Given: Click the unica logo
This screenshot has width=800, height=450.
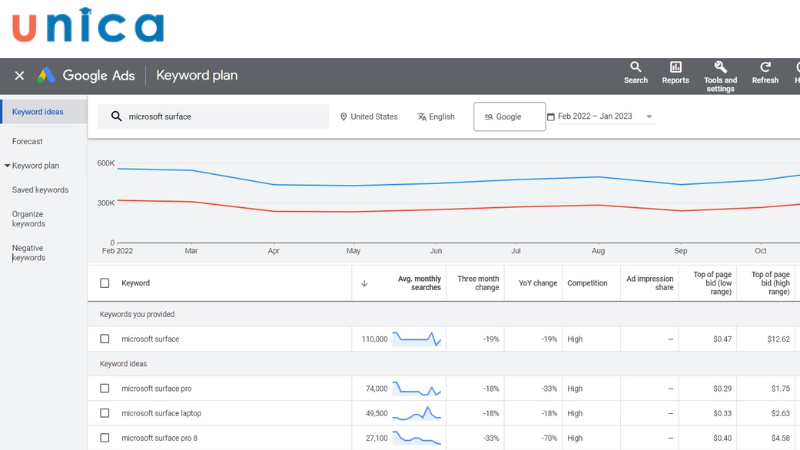Looking at the screenshot, I should [88, 24].
